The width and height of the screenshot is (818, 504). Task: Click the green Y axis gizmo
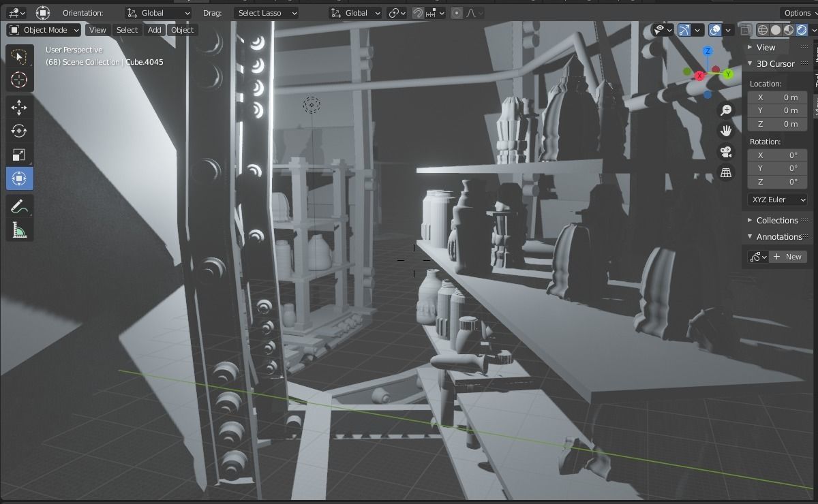[x=728, y=74]
